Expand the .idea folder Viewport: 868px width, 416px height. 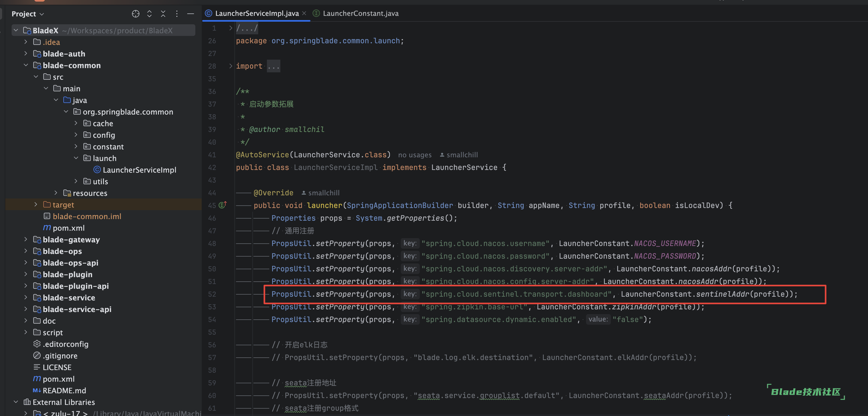pos(26,42)
